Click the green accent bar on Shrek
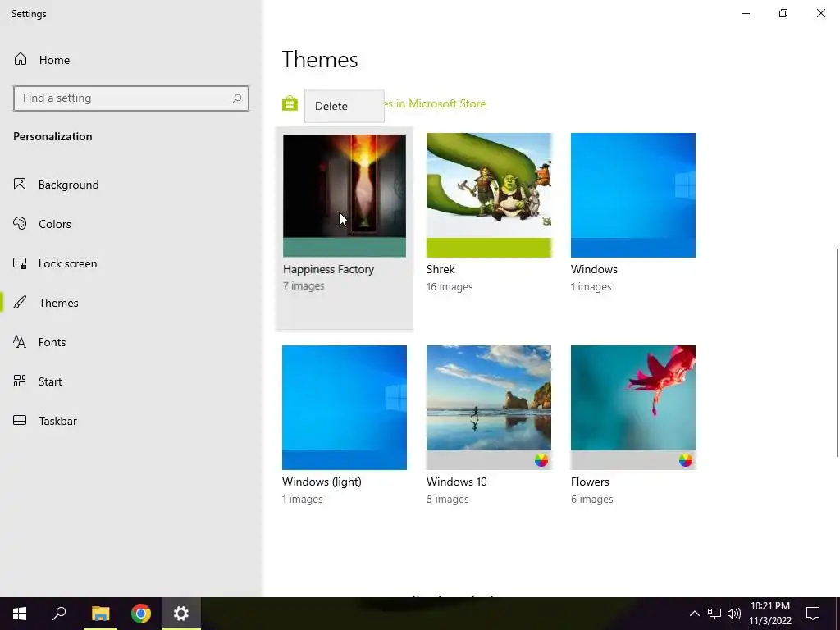 pyautogui.click(x=489, y=248)
